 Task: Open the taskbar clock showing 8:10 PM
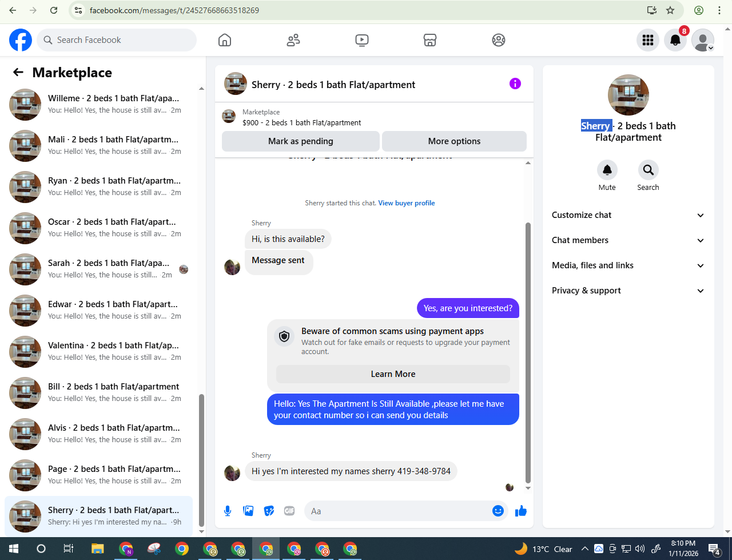(x=683, y=549)
